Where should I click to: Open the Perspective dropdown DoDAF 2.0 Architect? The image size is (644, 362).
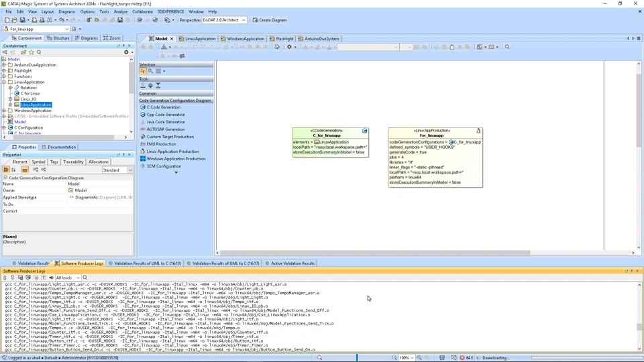point(224,19)
